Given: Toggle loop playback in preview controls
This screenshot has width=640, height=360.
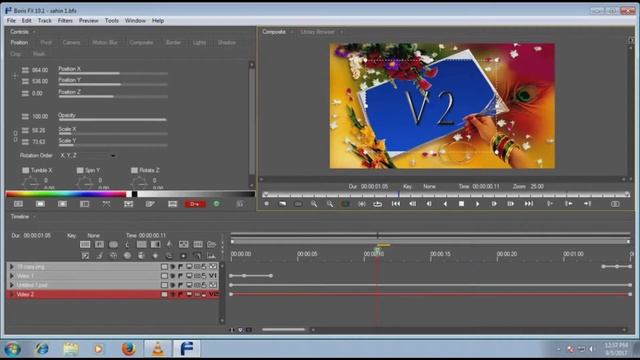Looking at the screenshot, I should [x=378, y=204].
